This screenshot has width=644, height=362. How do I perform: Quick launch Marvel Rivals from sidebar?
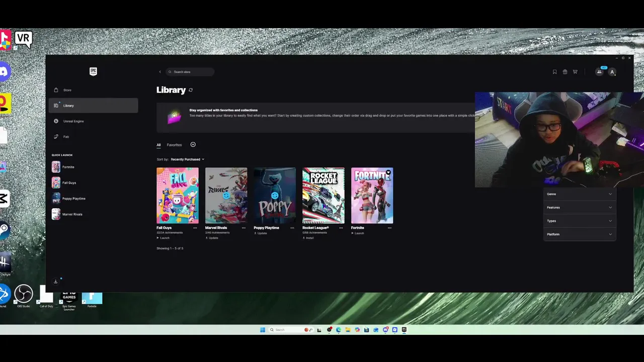pos(67,214)
